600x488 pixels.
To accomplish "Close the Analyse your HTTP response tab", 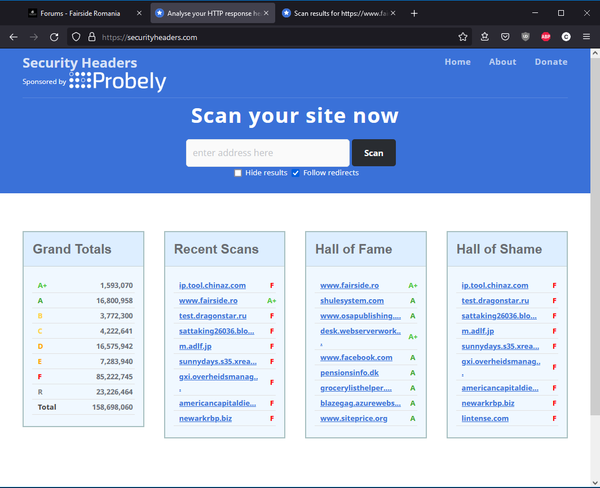I will click(266, 13).
